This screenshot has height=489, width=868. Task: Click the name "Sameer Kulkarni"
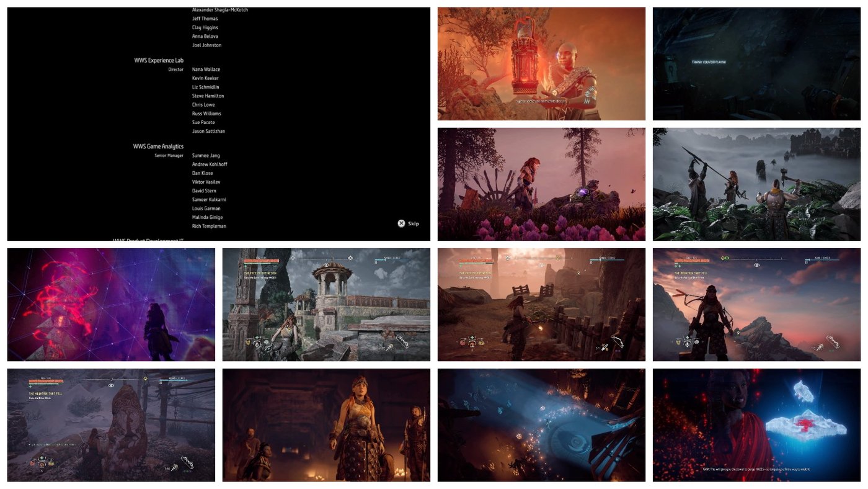point(209,199)
